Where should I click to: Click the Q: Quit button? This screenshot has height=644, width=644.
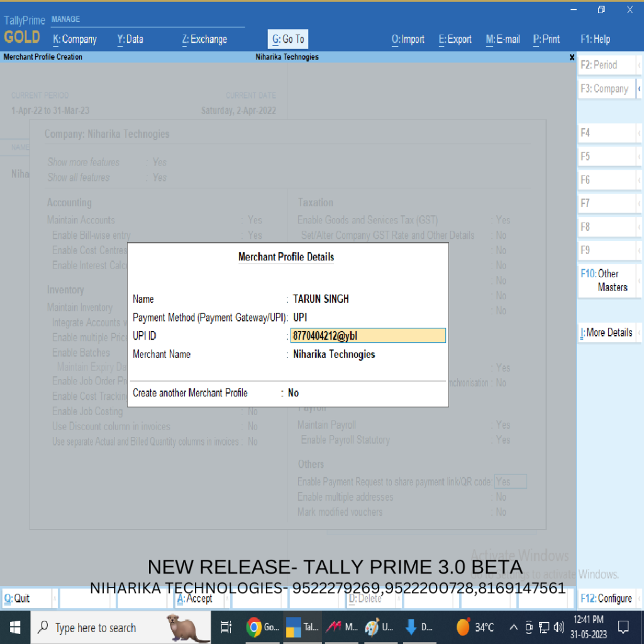[x=27, y=599]
